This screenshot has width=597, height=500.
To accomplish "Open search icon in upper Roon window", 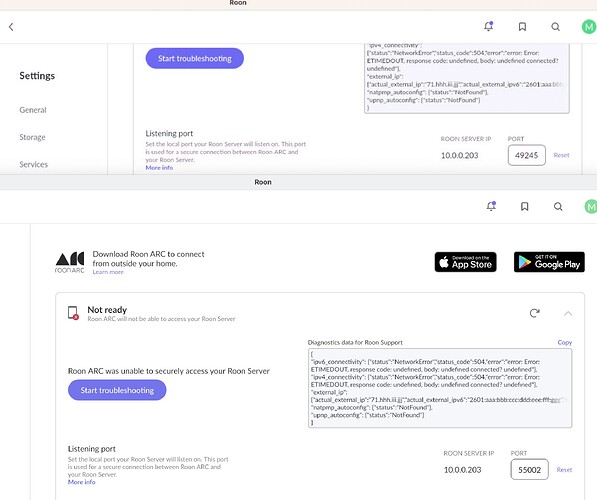I will point(555,27).
